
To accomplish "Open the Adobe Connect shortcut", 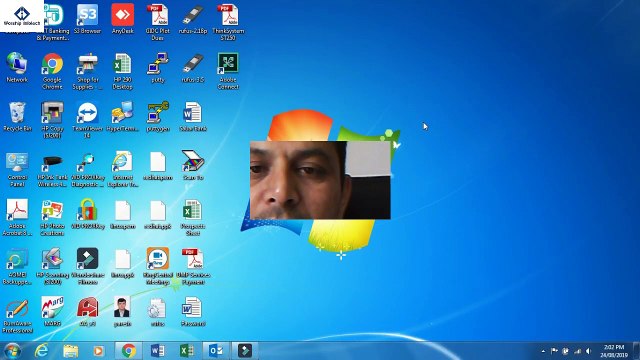I will [228, 71].
